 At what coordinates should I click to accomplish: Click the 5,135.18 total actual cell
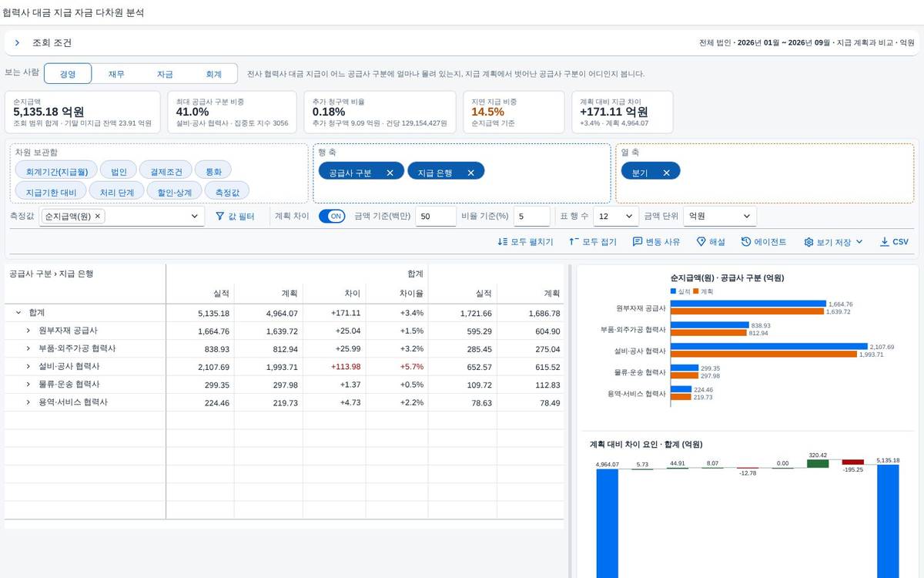coord(199,313)
